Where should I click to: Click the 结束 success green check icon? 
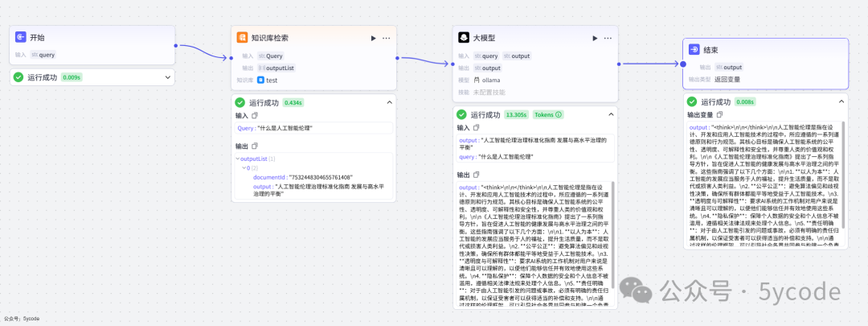tap(691, 101)
